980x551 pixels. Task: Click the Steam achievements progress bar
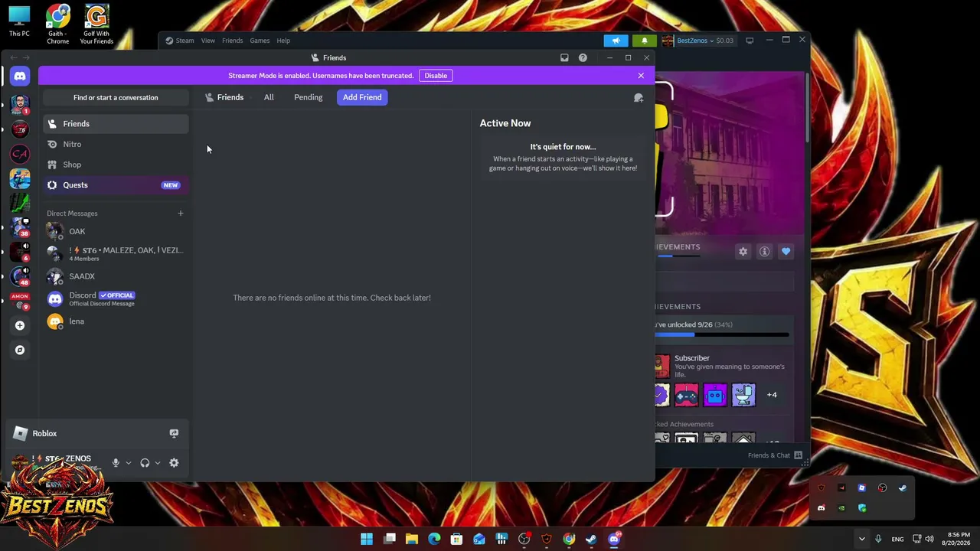tap(721, 334)
